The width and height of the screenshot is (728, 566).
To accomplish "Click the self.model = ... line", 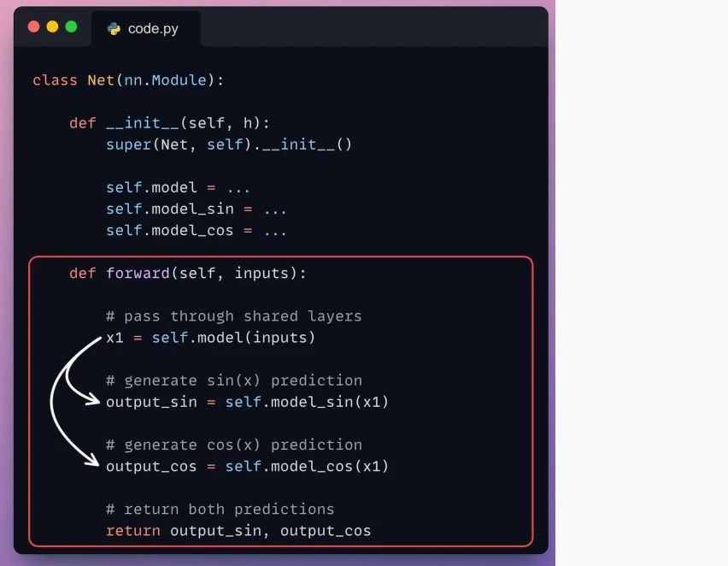I will [179, 187].
